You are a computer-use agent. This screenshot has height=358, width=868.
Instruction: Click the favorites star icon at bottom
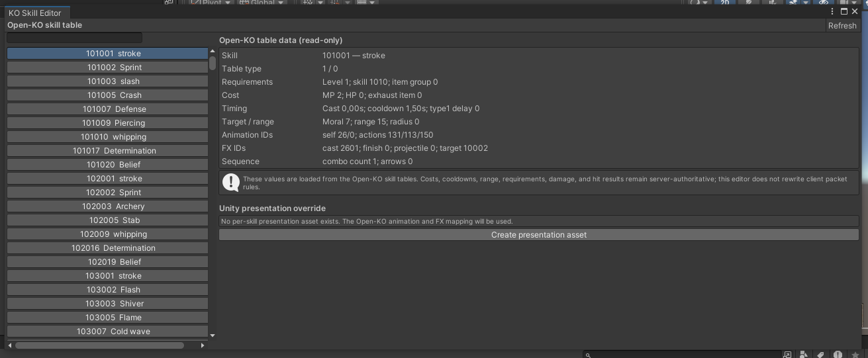pyautogui.click(x=855, y=355)
